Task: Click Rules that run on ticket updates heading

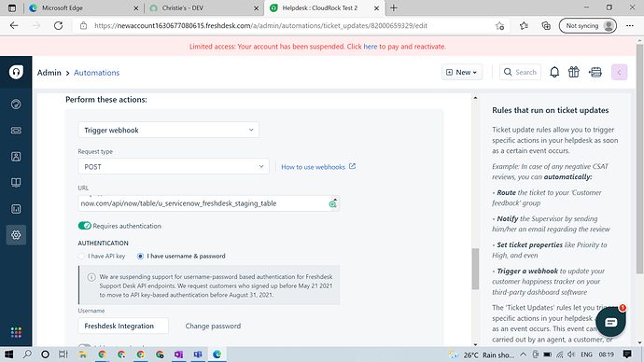Action: [x=551, y=110]
